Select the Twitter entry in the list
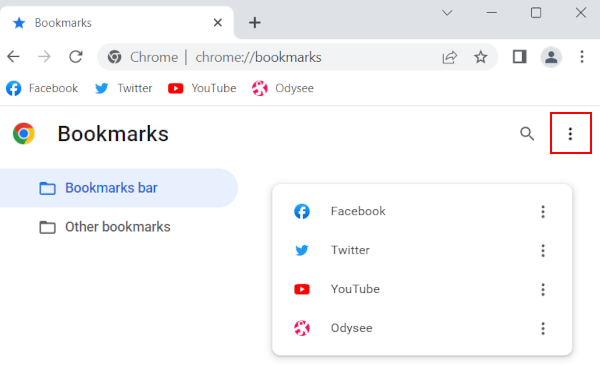Viewport: 600px width, 366px height. click(422, 250)
